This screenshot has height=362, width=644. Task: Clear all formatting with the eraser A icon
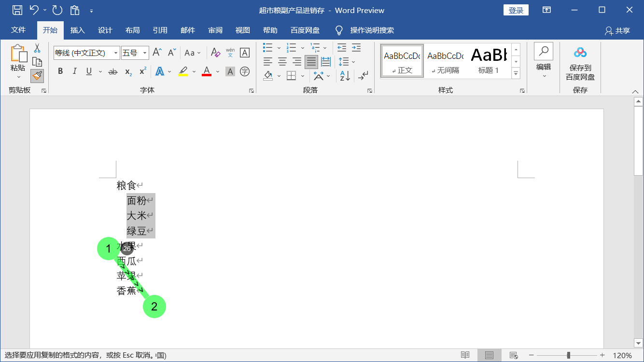[216, 53]
